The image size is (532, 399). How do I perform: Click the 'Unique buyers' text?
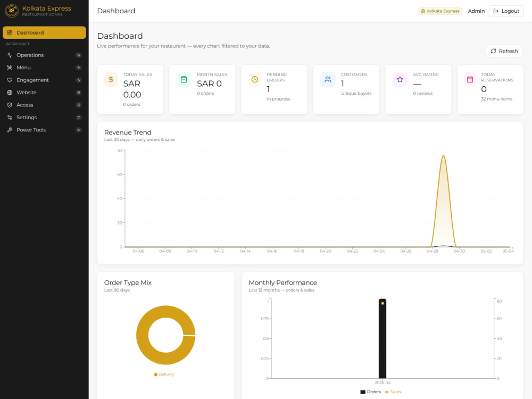356,93
